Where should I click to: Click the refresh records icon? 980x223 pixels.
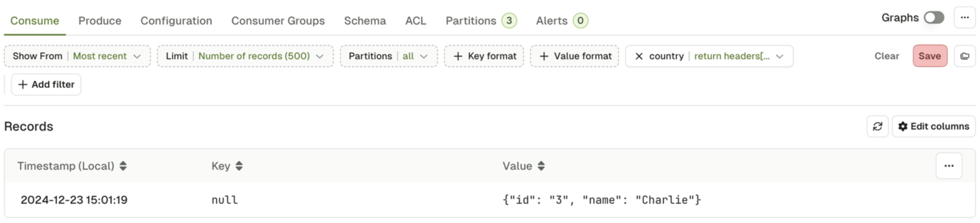[877, 127]
